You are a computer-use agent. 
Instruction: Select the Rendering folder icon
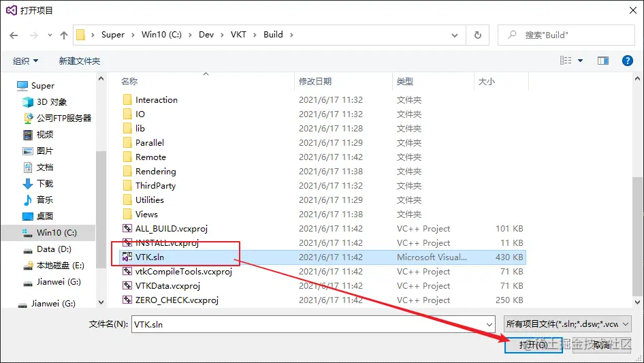pyautogui.click(x=127, y=171)
